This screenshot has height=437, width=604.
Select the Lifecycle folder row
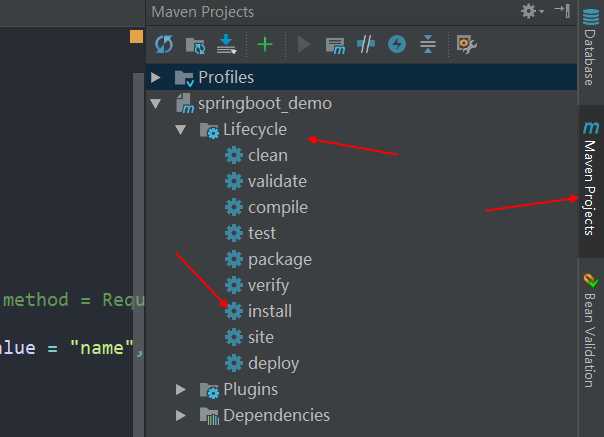[361, 129]
